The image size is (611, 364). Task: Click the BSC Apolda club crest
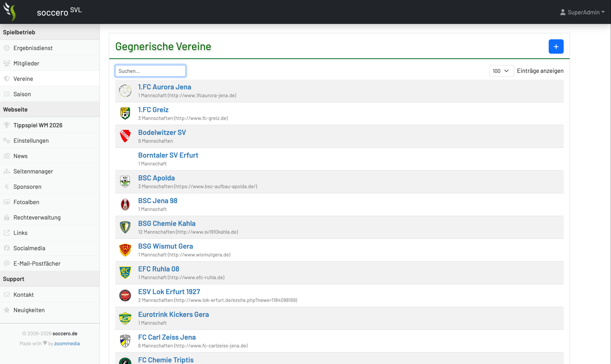tap(125, 182)
